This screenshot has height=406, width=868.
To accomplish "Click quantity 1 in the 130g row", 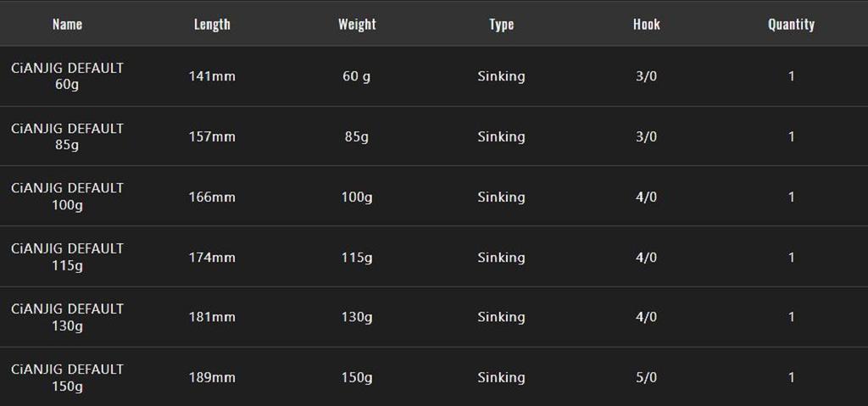I will pos(791,317).
